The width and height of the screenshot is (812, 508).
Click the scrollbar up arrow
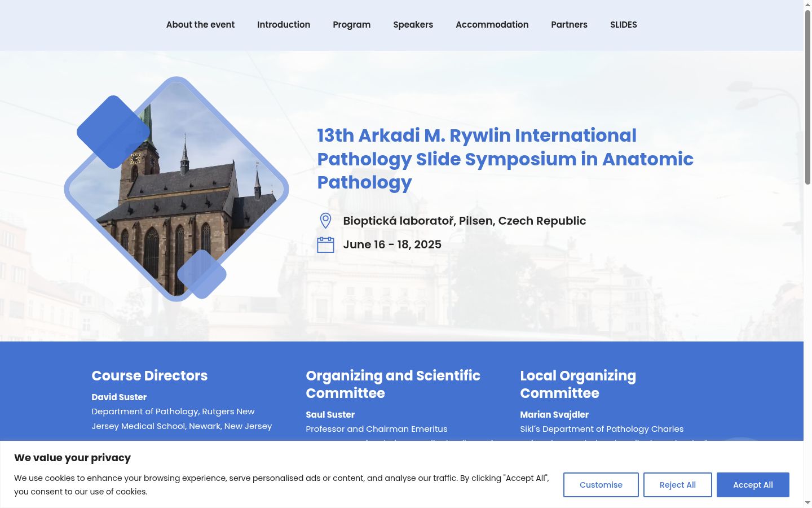[807, 4]
